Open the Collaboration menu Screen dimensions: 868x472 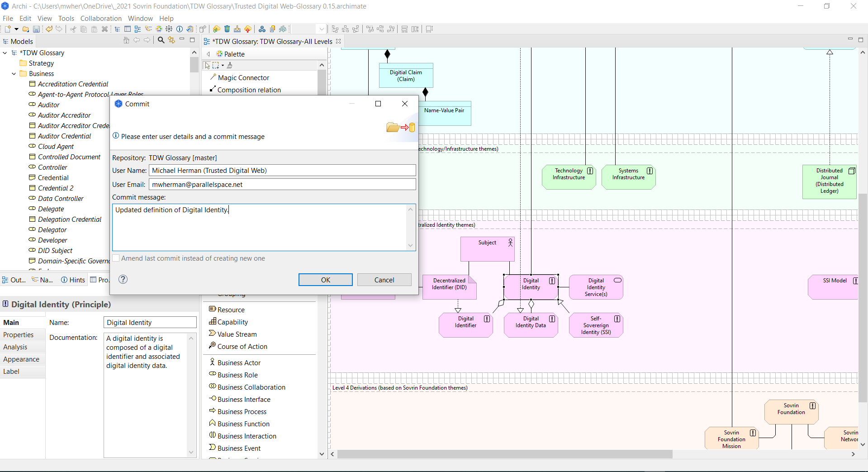pyautogui.click(x=101, y=18)
